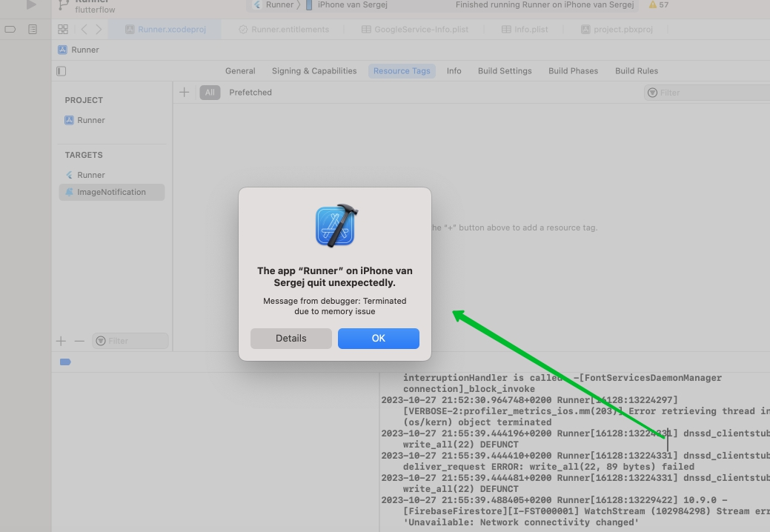Select the All filter toggle
The width and height of the screenshot is (770, 532).
pyautogui.click(x=210, y=93)
